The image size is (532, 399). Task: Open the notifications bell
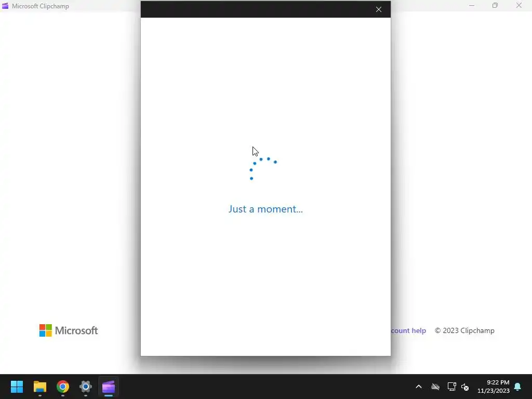tap(518, 387)
